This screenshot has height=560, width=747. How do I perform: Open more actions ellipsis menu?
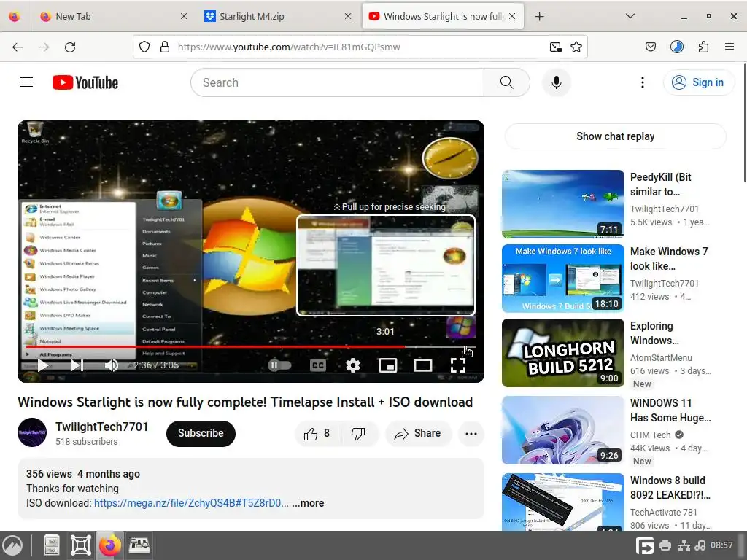click(x=471, y=433)
